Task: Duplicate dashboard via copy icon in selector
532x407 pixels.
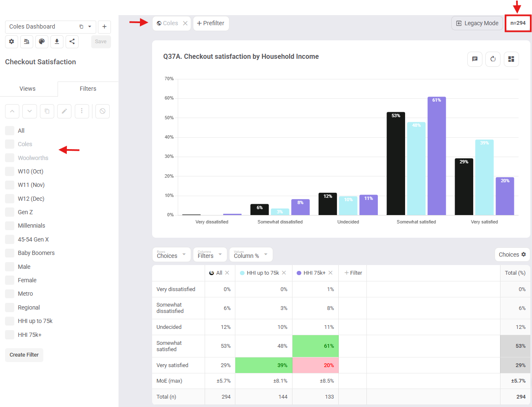Action: (x=81, y=26)
